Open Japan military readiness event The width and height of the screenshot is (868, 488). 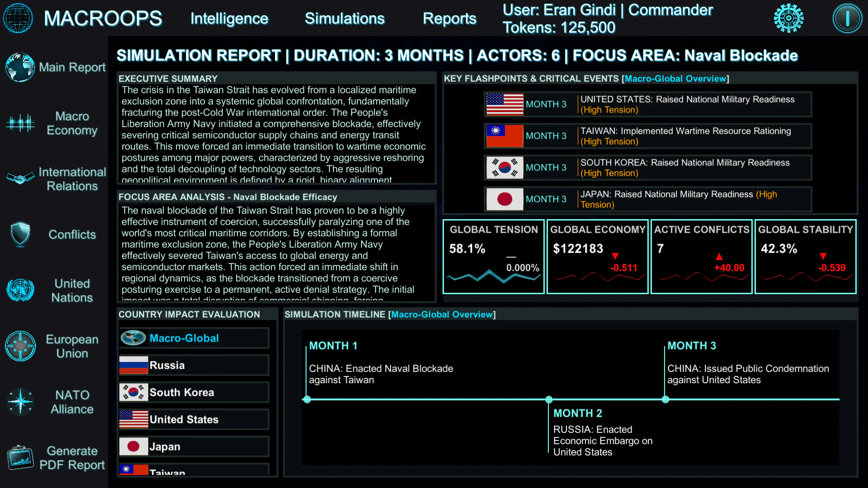click(648, 199)
